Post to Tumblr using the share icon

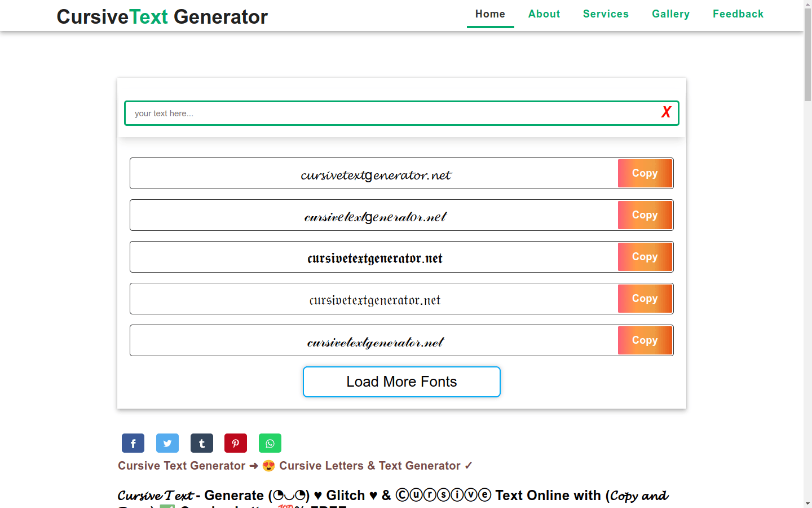tap(201, 443)
